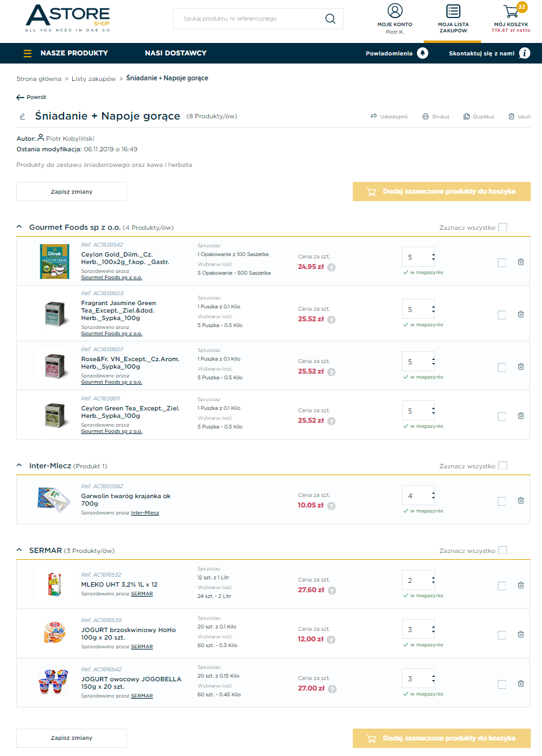The width and height of the screenshot is (542, 756).
Task: Click price help icon for Fragrant Jasmine Green Tea
Action: pyautogui.click(x=332, y=319)
